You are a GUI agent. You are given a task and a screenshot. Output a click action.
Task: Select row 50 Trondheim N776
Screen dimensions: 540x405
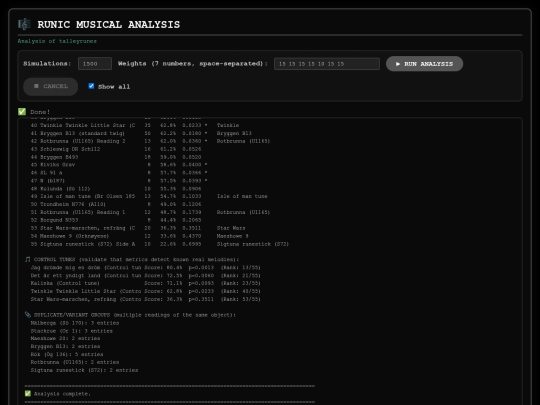116,204
